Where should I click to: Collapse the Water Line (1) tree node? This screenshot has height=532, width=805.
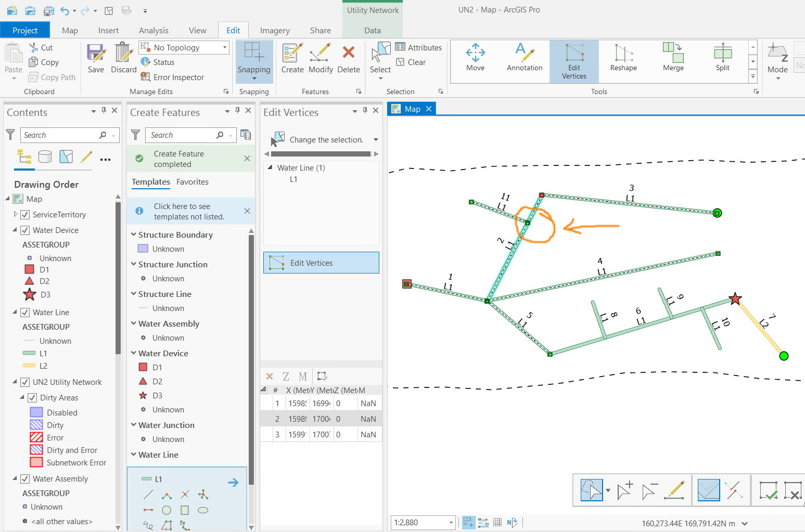click(270, 167)
